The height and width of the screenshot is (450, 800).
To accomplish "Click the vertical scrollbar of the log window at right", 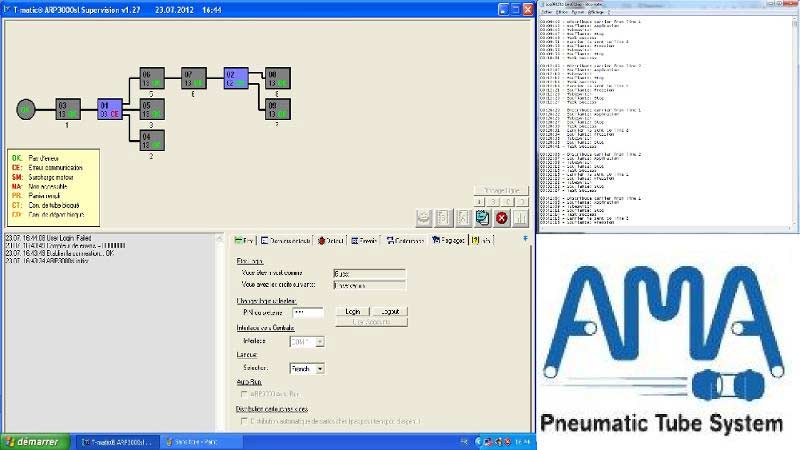I will (x=795, y=122).
